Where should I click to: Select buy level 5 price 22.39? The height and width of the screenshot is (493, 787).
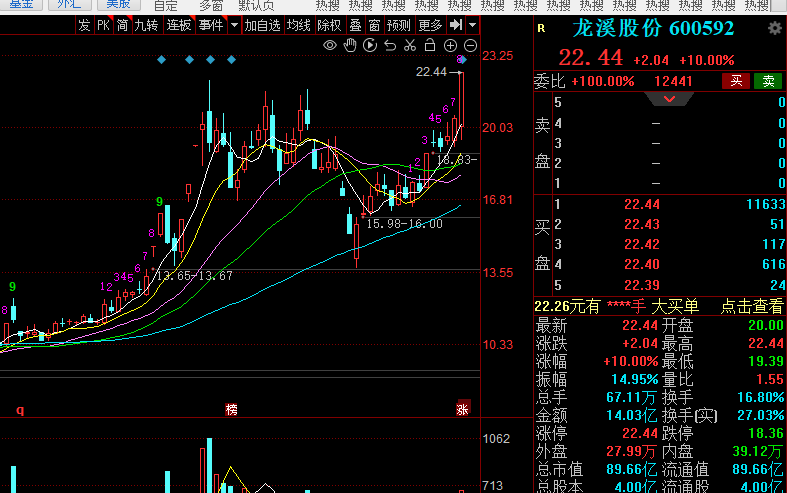click(x=642, y=285)
